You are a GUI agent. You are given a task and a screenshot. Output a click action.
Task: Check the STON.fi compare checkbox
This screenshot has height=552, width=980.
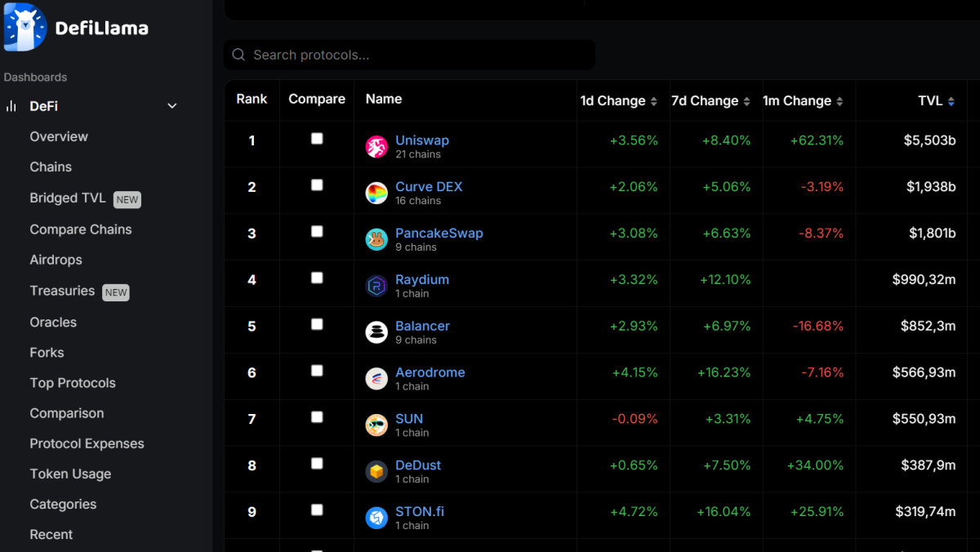click(x=317, y=510)
